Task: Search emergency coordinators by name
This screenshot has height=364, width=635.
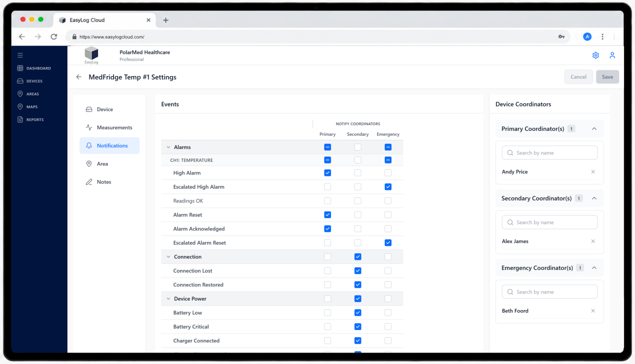Action: 549,292
